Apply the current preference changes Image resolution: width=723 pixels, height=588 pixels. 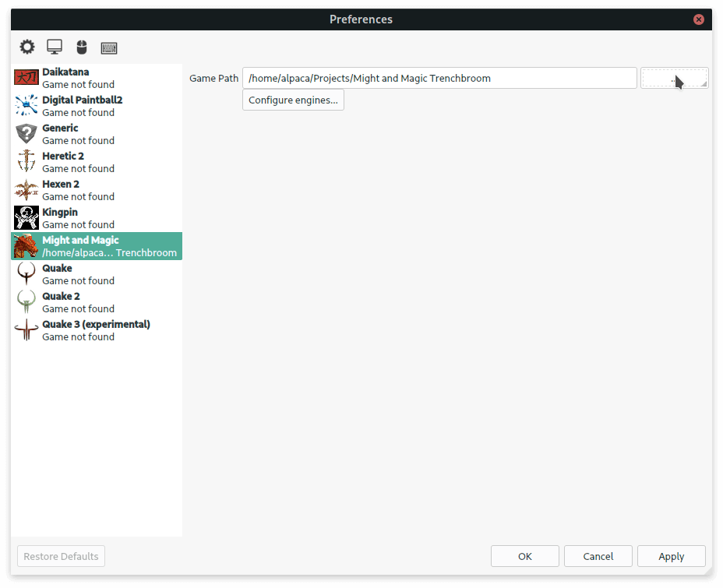pyautogui.click(x=671, y=556)
